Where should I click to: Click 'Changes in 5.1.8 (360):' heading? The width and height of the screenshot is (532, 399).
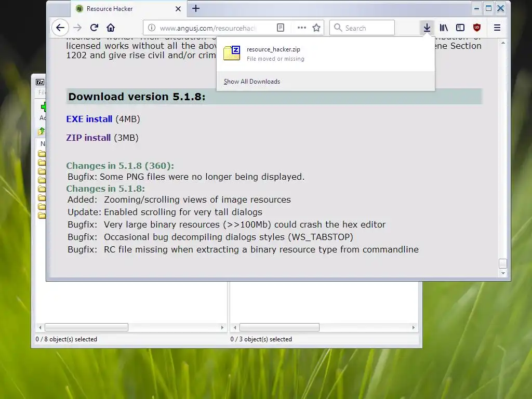coord(120,166)
